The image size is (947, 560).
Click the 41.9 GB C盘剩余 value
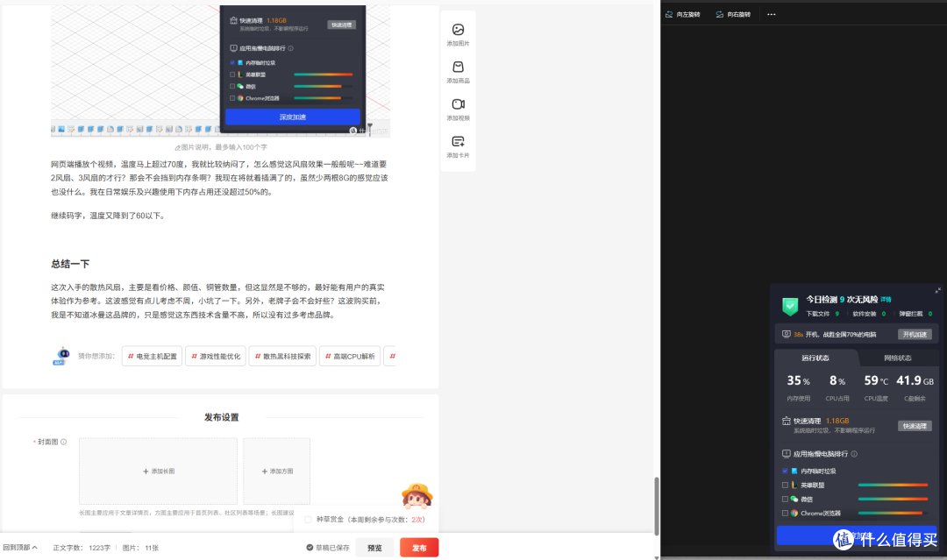(x=915, y=380)
